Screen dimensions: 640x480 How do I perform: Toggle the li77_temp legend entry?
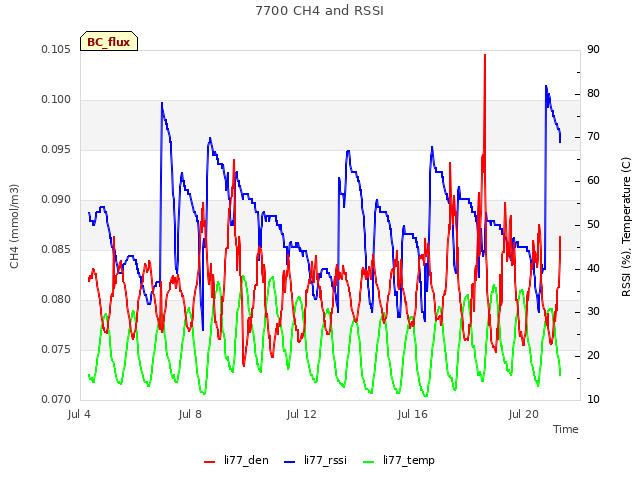(x=399, y=460)
